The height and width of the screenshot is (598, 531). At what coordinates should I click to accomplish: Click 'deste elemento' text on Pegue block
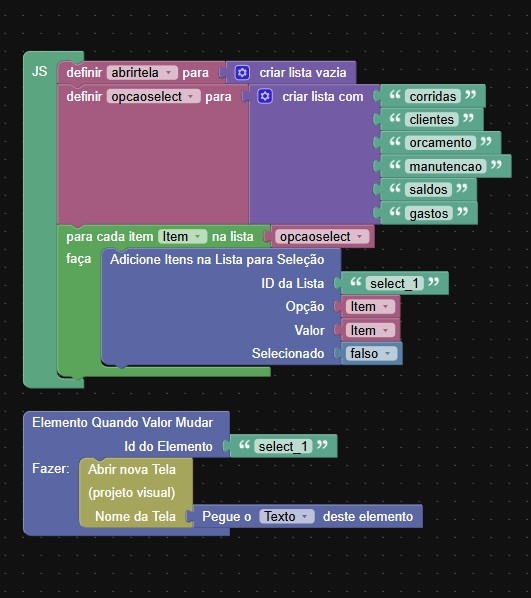click(368, 516)
